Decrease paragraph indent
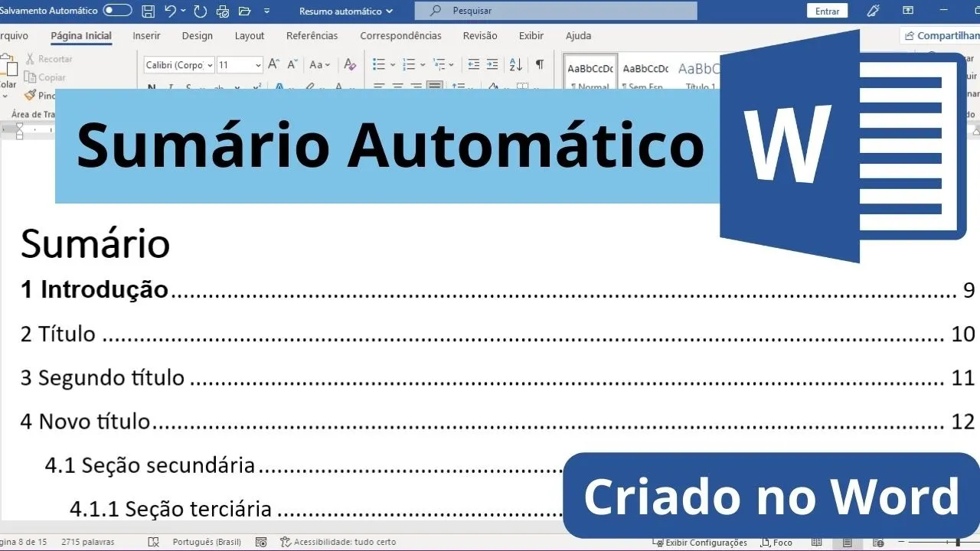 474,65
